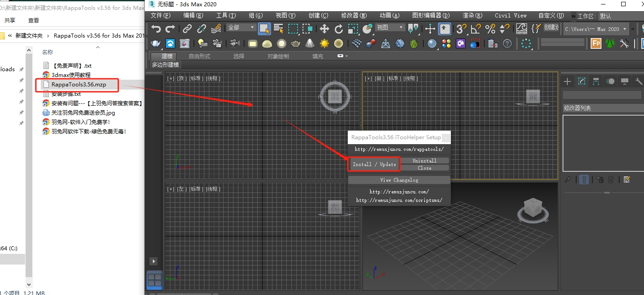Image resolution: width=644 pixels, height=295 pixels.
Task: Click the View Changelog button
Action: coord(399,180)
